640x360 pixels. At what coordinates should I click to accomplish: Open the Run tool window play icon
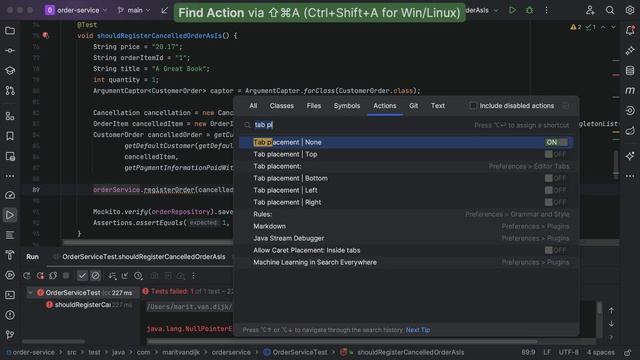coord(10,215)
